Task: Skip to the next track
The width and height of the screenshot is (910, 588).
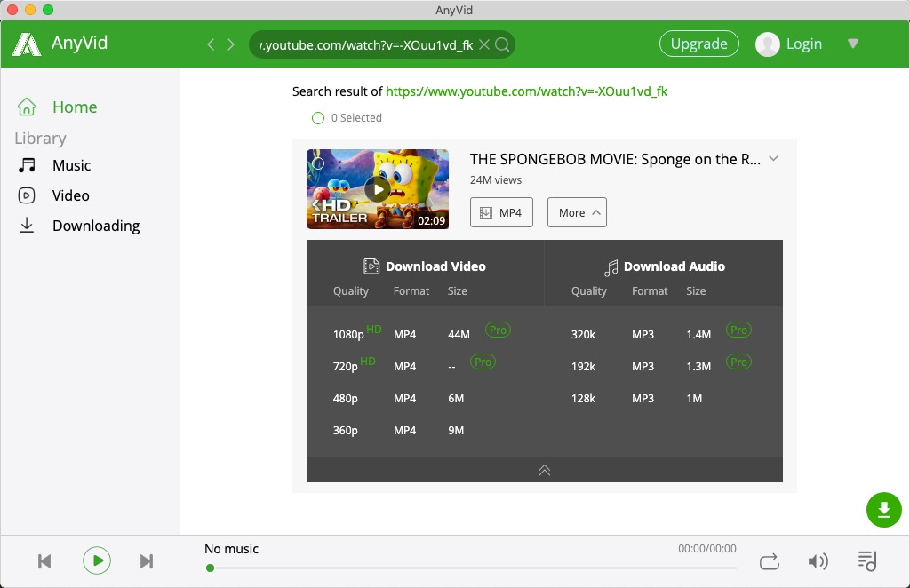Action: [x=147, y=561]
